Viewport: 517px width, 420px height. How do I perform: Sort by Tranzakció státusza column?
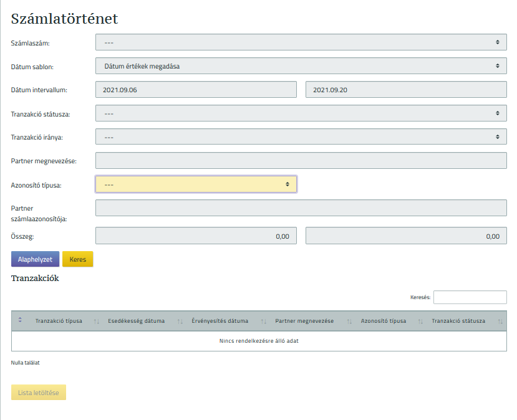pyautogui.click(x=458, y=321)
